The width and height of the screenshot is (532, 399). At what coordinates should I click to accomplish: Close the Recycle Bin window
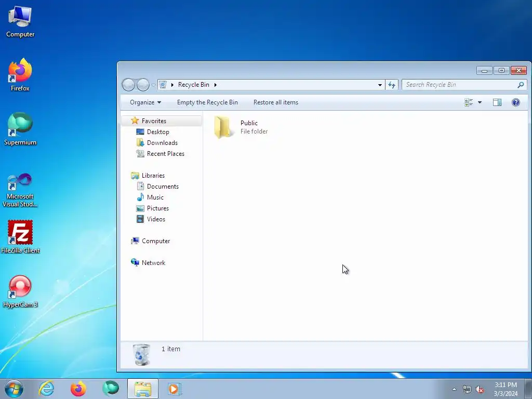(518, 71)
